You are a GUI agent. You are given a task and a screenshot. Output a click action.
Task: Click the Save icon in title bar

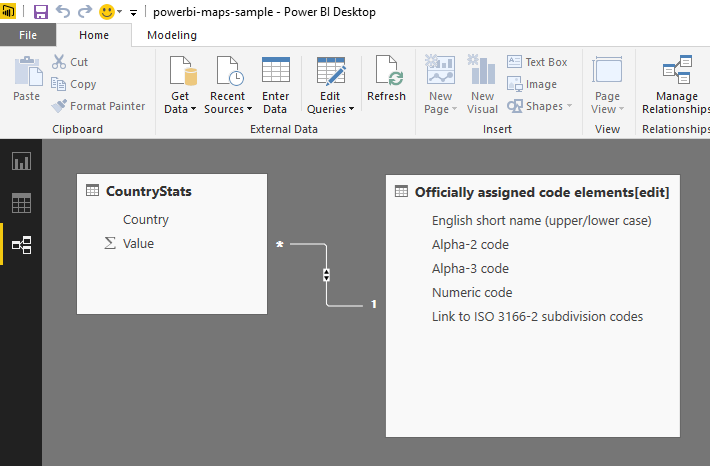tap(41, 12)
